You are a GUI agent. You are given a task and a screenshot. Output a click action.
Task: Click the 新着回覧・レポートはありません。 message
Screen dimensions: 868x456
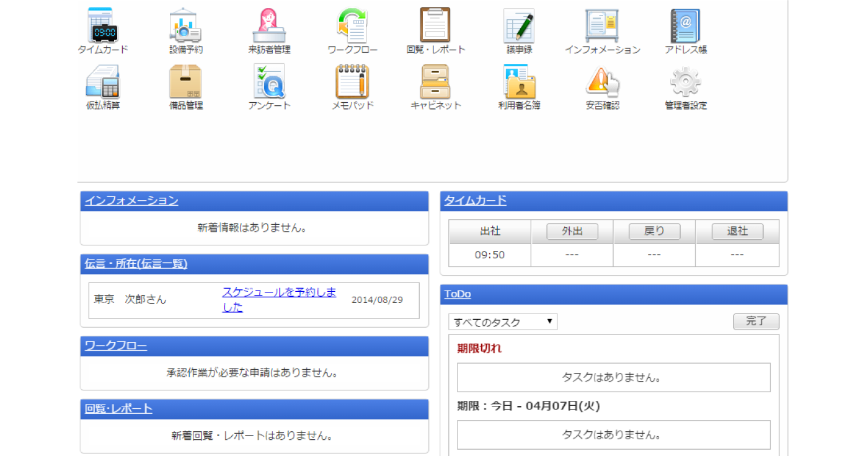253,436
